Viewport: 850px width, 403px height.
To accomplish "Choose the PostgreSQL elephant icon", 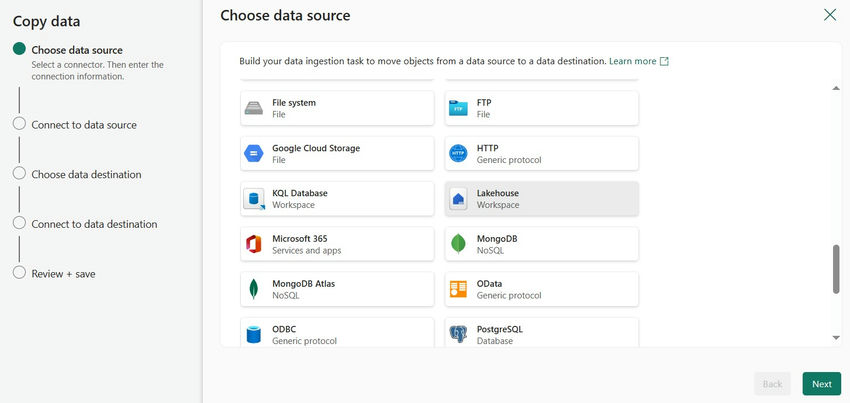I will (458, 334).
